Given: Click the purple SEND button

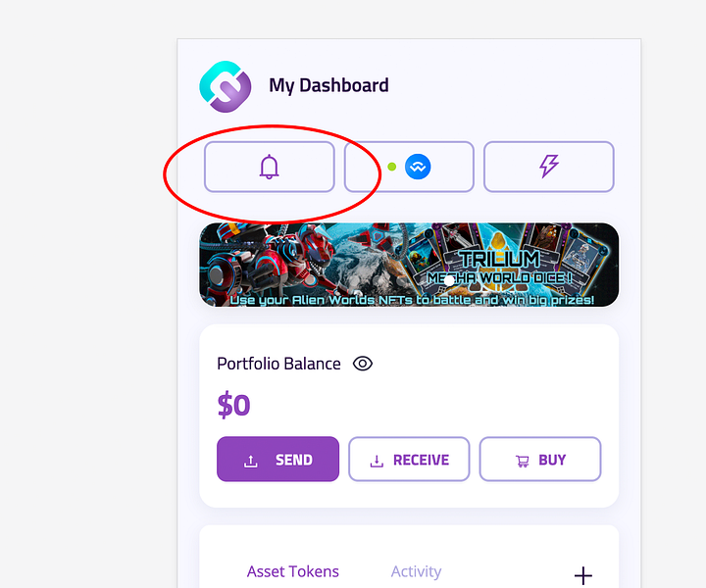Looking at the screenshot, I should [277, 459].
